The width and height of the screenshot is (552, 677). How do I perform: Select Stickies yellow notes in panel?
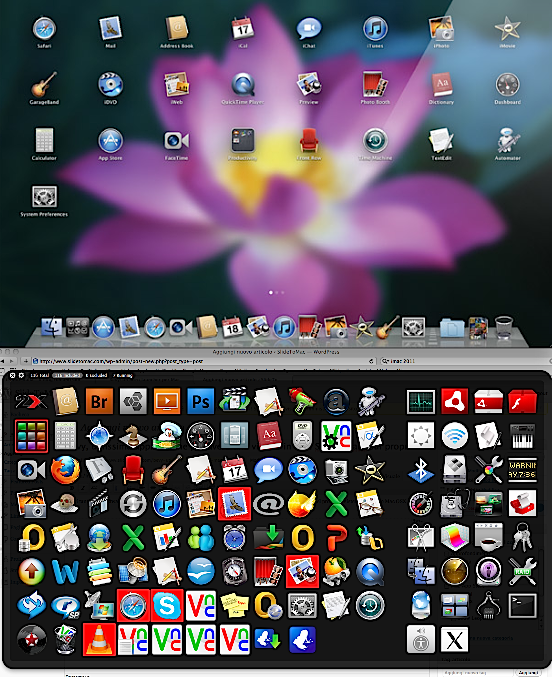pyautogui.click(x=235, y=605)
